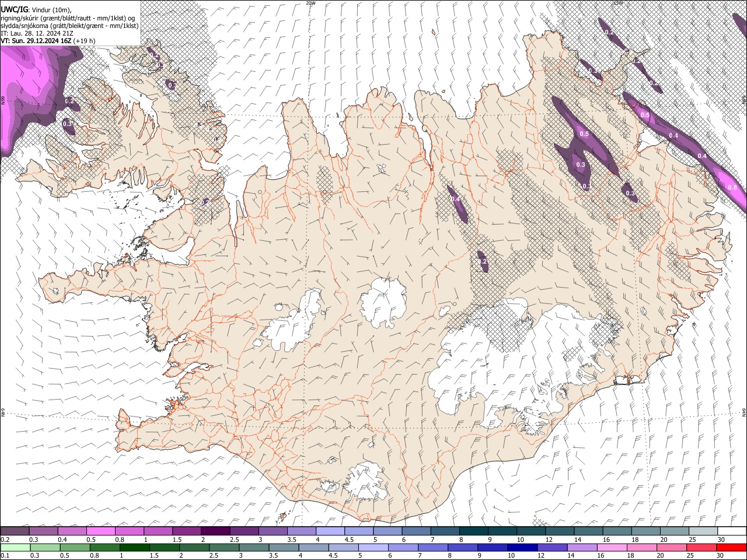Pick the darkest purple 2 swatch in top scale
The height and width of the screenshot is (560, 747).
click(x=215, y=531)
